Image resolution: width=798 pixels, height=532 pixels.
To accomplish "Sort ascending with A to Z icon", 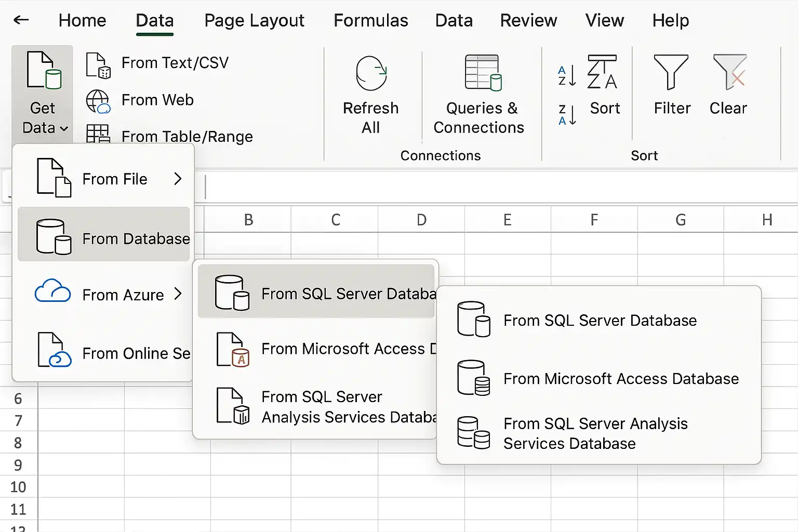I will point(567,76).
